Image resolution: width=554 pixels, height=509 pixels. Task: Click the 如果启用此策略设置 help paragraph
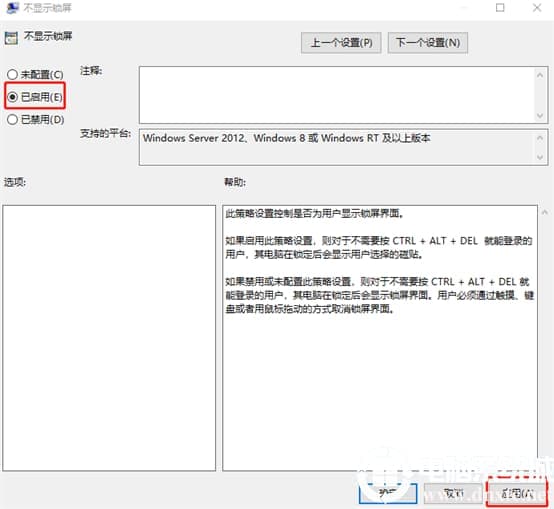coord(379,247)
